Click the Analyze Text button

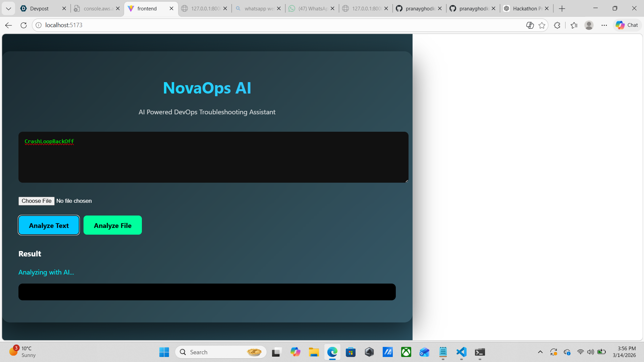[49, 225]
